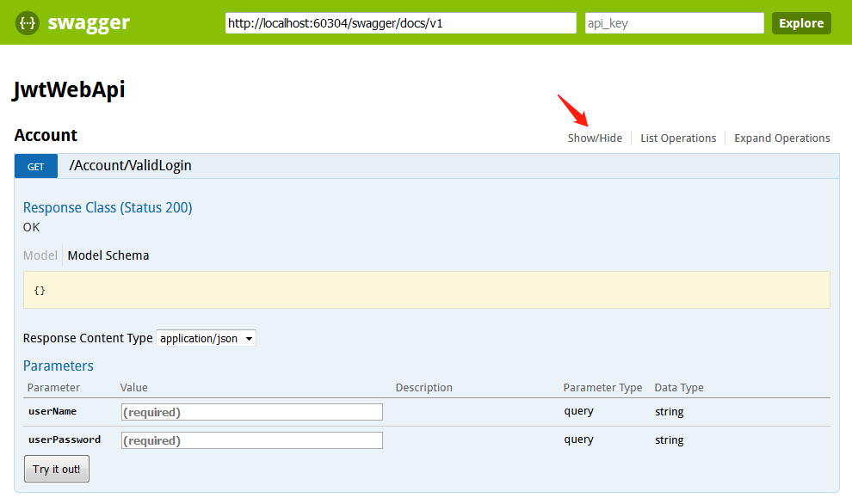Image resolution: width=852 pixels, height=504 pixels.
Task: Click the swagger brand text
Action: click(x=89, y=23)
